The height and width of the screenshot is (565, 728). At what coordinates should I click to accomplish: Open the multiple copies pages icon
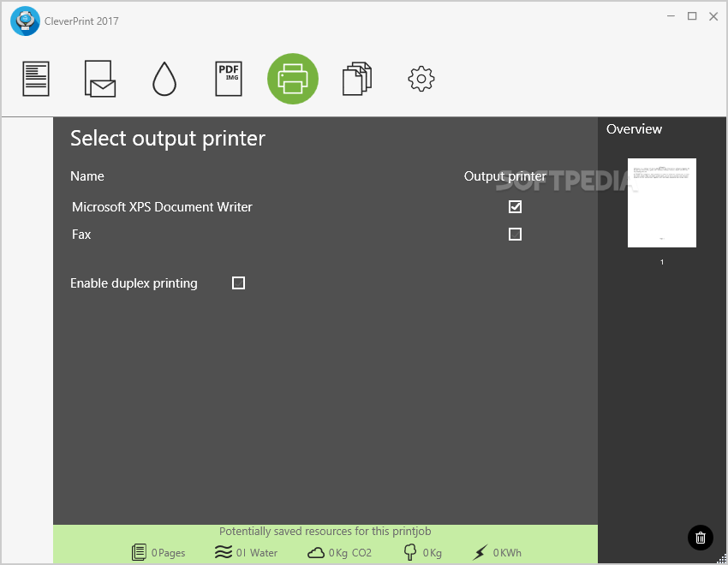pyautogui.click(x=357, y=79)
